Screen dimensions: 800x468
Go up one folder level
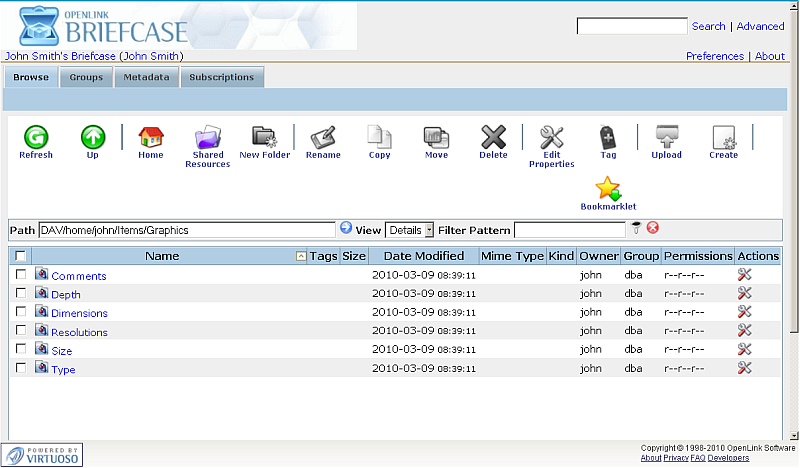(x=93, y=137)
